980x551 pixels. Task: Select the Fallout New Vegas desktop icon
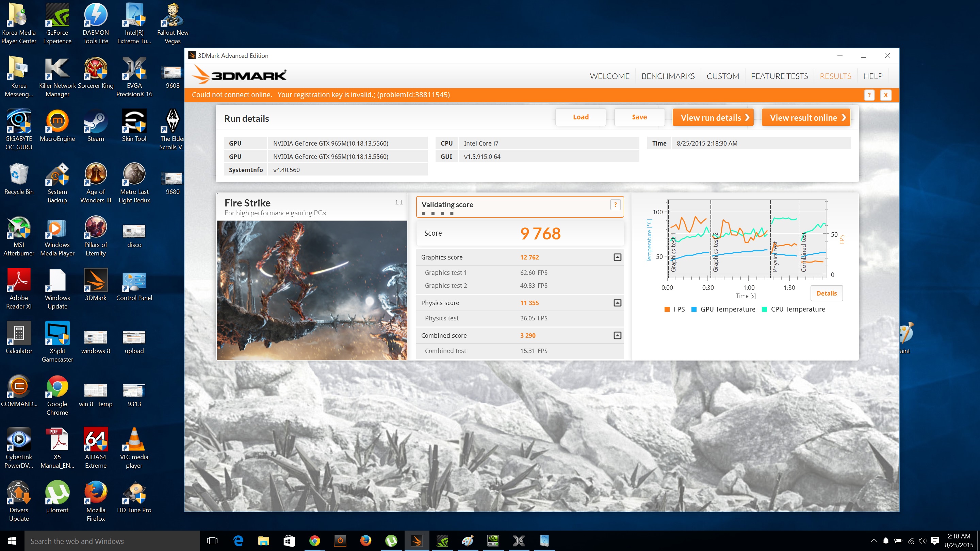(x=172, y=23)
